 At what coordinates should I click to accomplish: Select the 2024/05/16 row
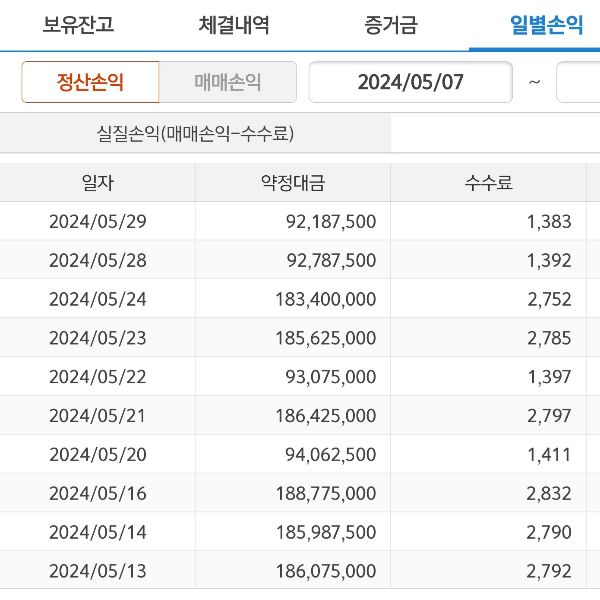click(97, 494)
